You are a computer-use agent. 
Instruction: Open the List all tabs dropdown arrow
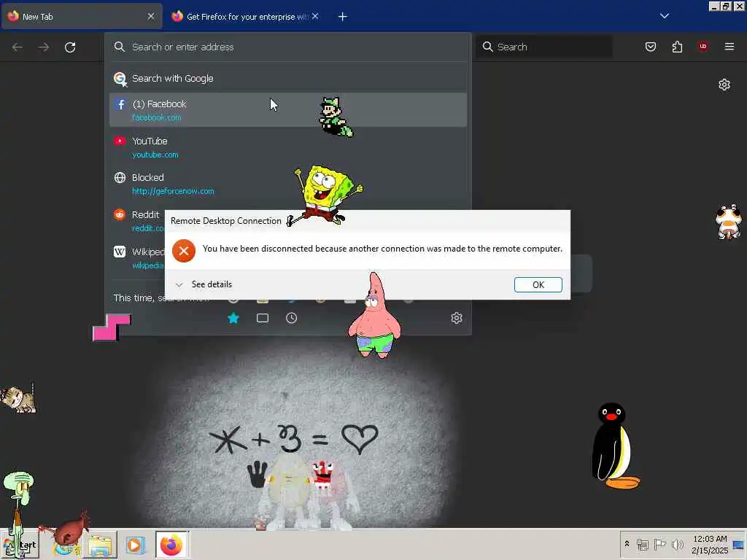click(664, 16)
